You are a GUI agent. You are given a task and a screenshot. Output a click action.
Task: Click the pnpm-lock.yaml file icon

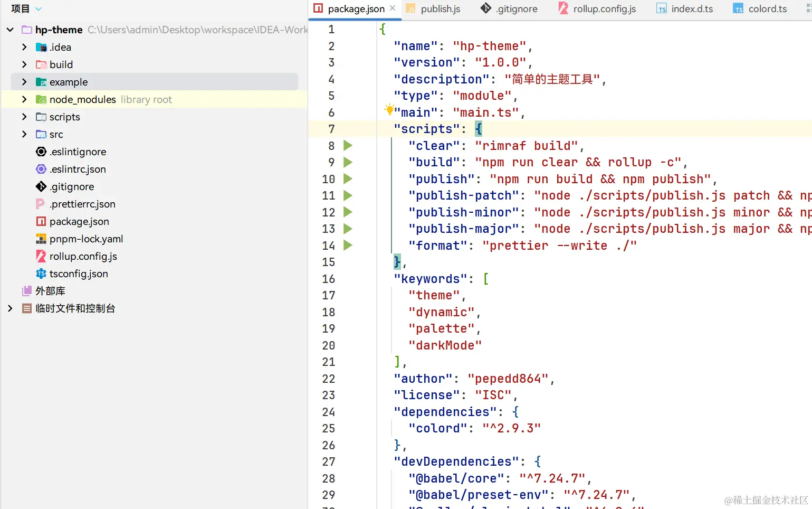pyautogui.click(x=41, y=239)
